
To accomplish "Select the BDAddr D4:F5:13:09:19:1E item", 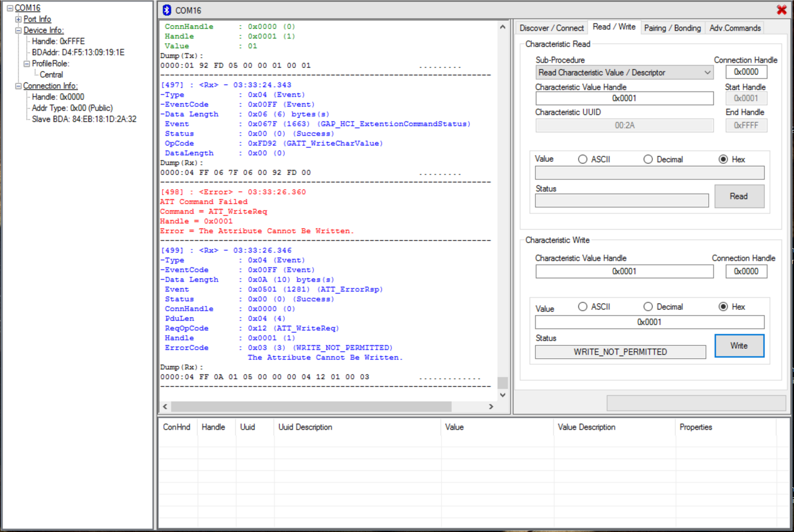I will (78, 53).
